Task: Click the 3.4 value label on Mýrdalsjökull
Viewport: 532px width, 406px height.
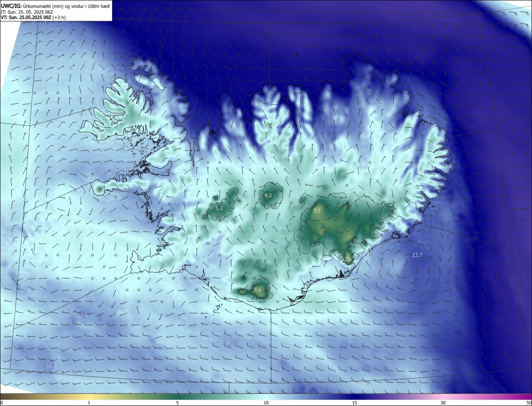Action: 258,290
